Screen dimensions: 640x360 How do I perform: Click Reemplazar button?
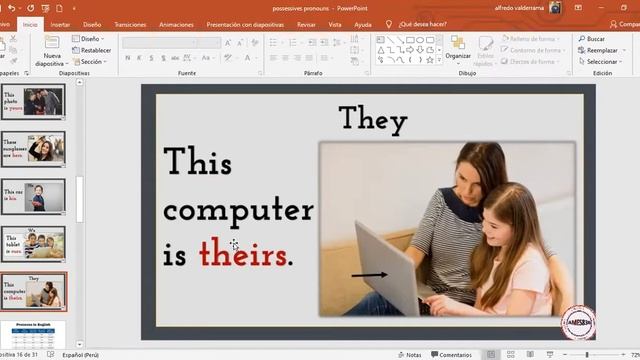coord(602,50)
